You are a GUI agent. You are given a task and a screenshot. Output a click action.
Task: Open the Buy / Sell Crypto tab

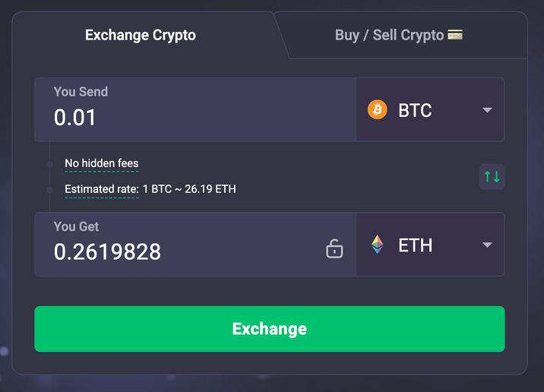click(389, 35)
